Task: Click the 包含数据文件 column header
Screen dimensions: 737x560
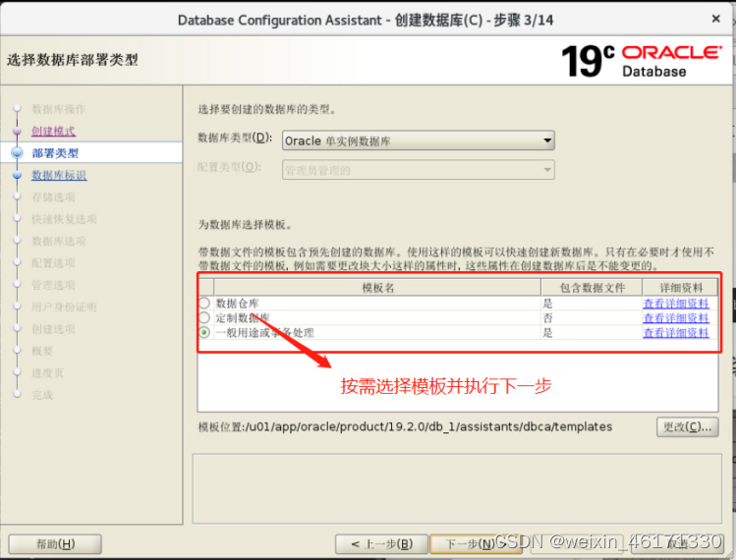Action: click(592, 288)
